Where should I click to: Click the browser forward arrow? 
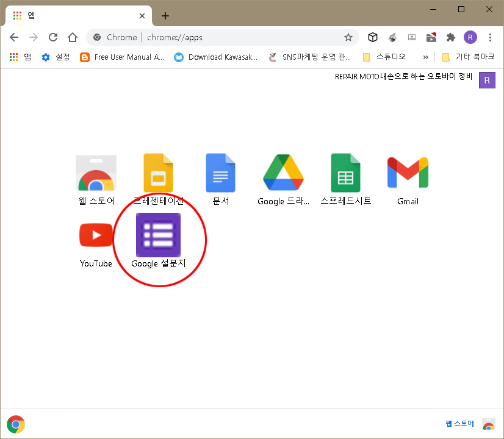pos(34,37)
